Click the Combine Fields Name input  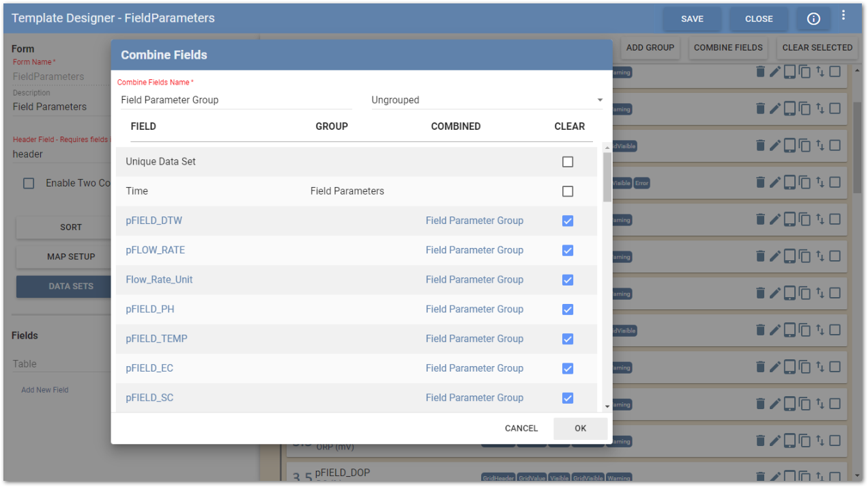(235, 100)
